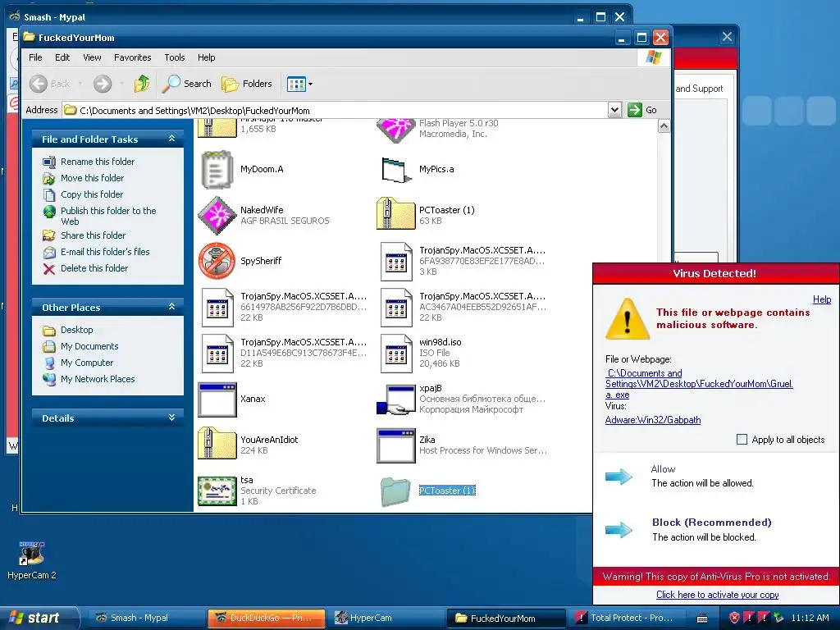Switch to HyperCam taskbar item
Viewport: 840px width, 630px height.
(386, 618)
